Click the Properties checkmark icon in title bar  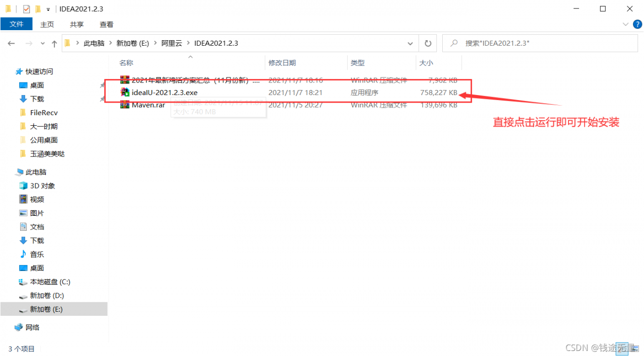coord(27,9)
